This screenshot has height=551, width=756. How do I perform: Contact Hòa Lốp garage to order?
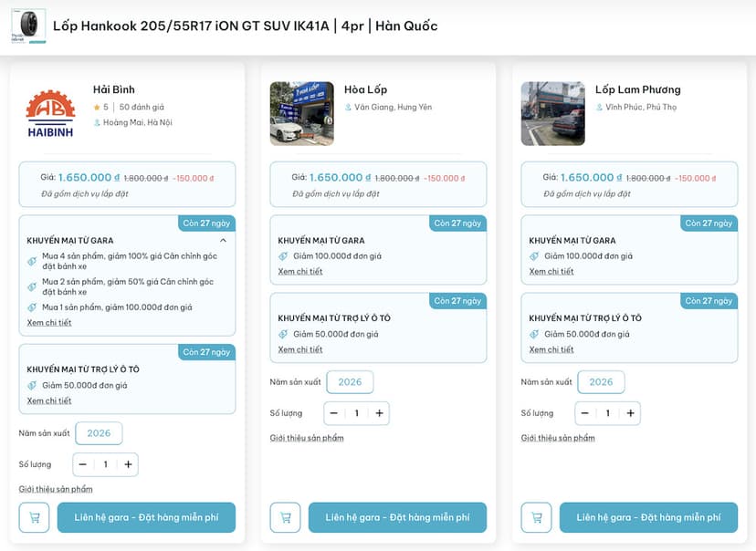point(398,517)
